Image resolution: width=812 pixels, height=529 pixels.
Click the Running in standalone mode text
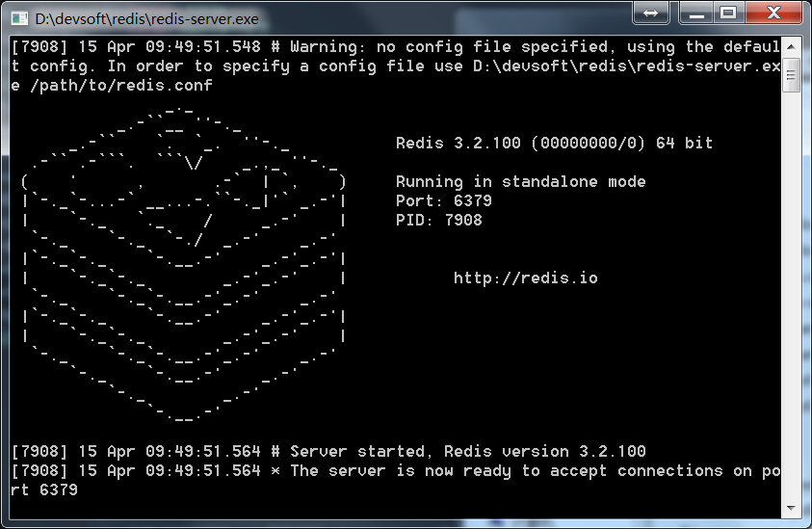520,182
